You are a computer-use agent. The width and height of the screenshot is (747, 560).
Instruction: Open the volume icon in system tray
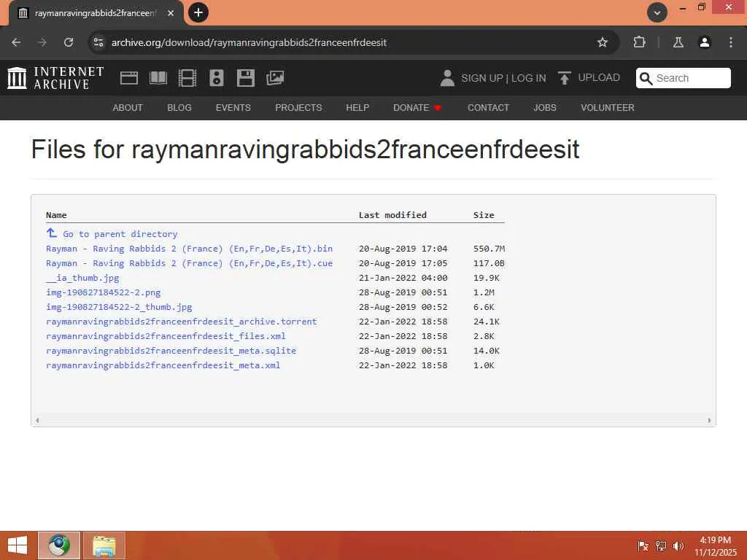(678, 546)
